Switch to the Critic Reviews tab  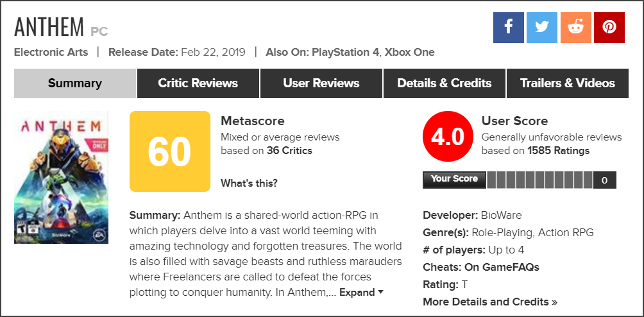click(198, 83)
